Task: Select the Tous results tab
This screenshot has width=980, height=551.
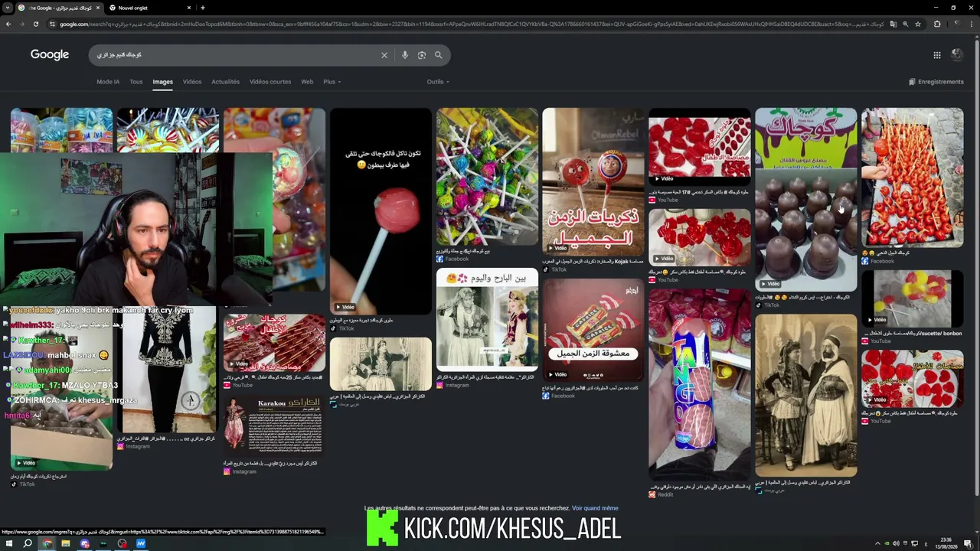Action: [x=136, y=82]
